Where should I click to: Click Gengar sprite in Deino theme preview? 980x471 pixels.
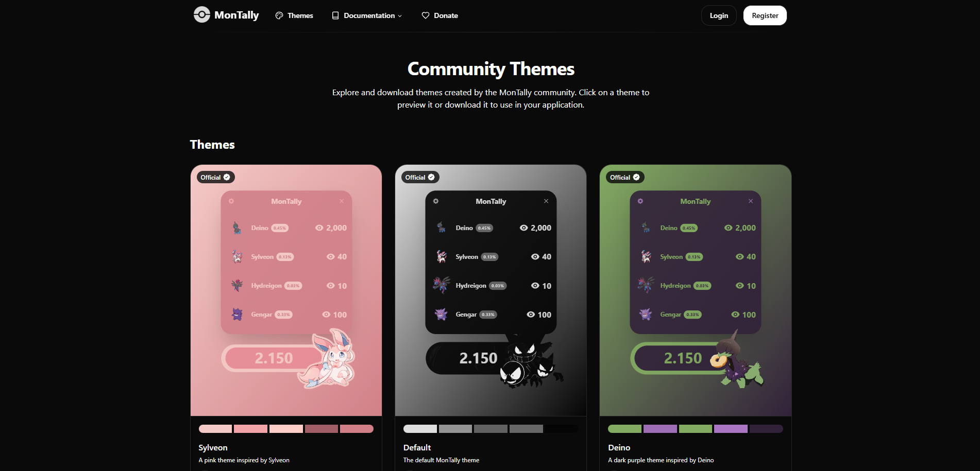[x=646, y=314]
